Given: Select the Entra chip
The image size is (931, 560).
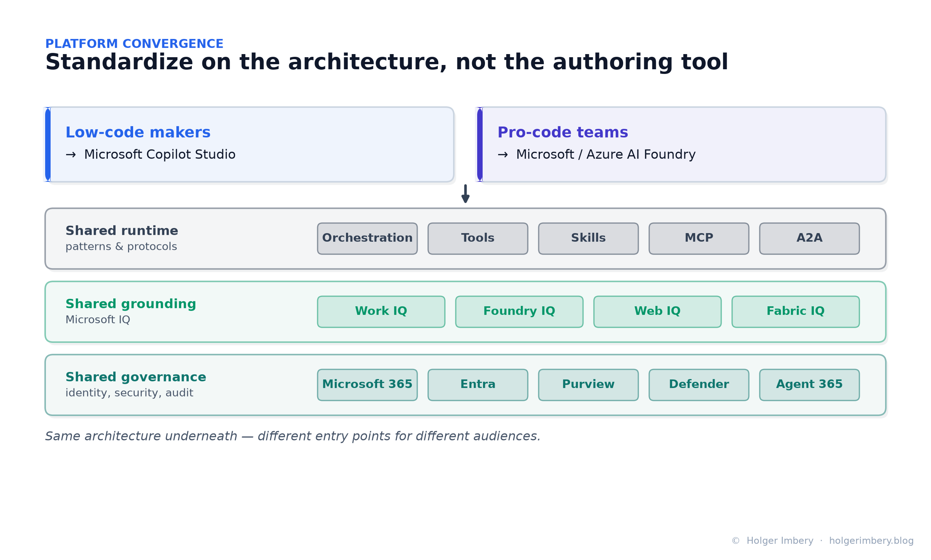Looking at the screenshot, I should click(x=478, y=385).
